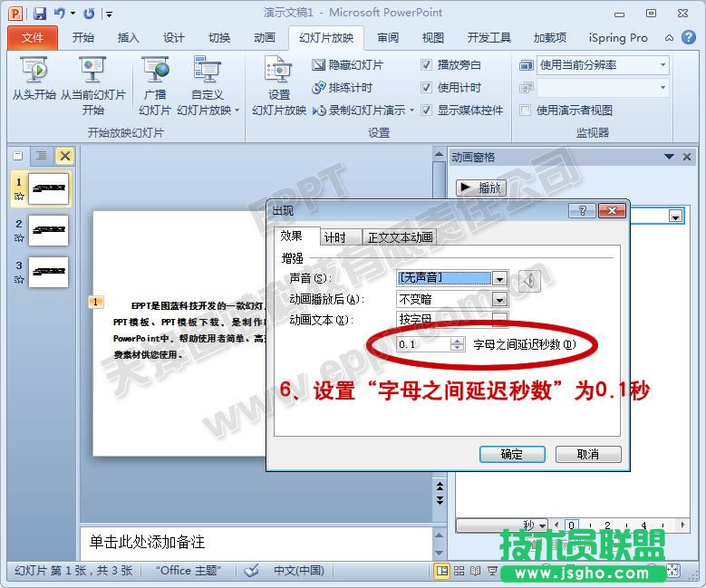The width and height of the screenshot is (706, 588).
Task: Uncheck the 使用计时 checkbox
Action: [427, 88]
